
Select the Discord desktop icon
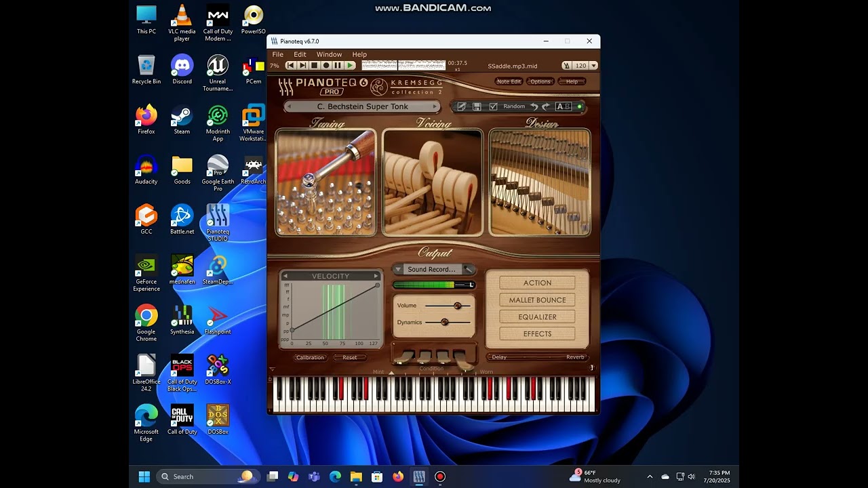182,69
